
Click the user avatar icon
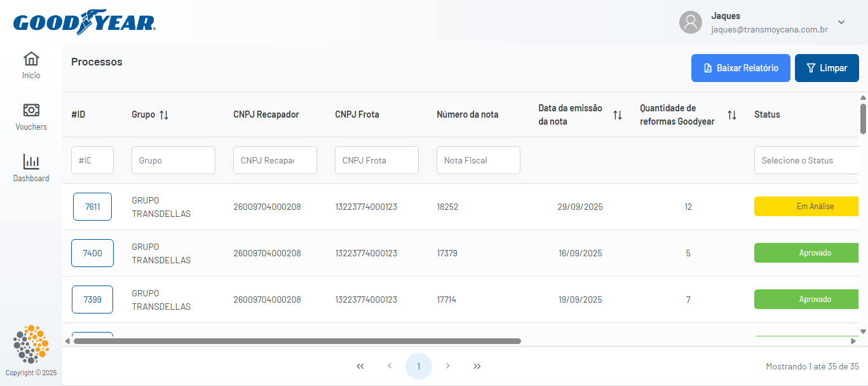(x=690, y=22)
